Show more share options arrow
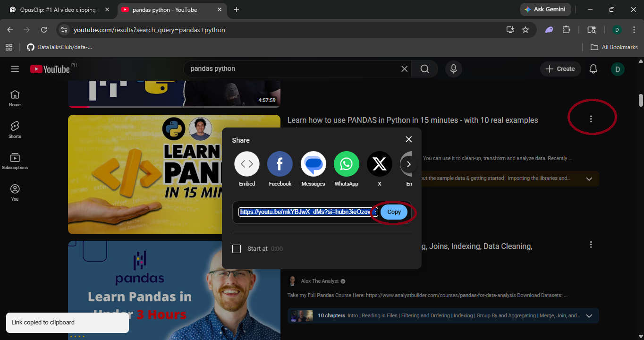The image size is (644, 340). (x=409, y=164)
